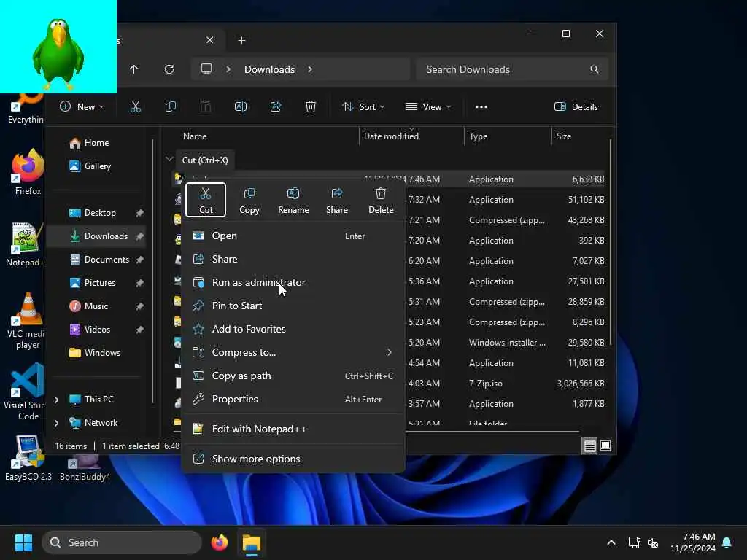
Task: Collapse the file group chevron under Name
Action: click(x=169, y=158)
